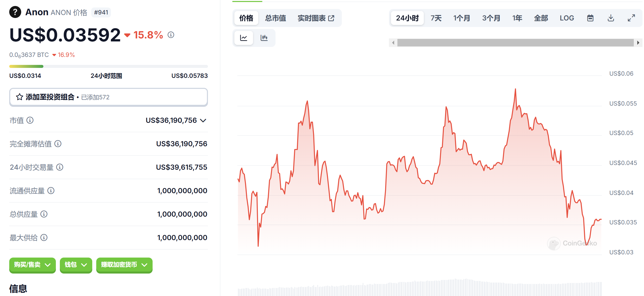Click 24h high US$0.05783

[x=189, y=76]
